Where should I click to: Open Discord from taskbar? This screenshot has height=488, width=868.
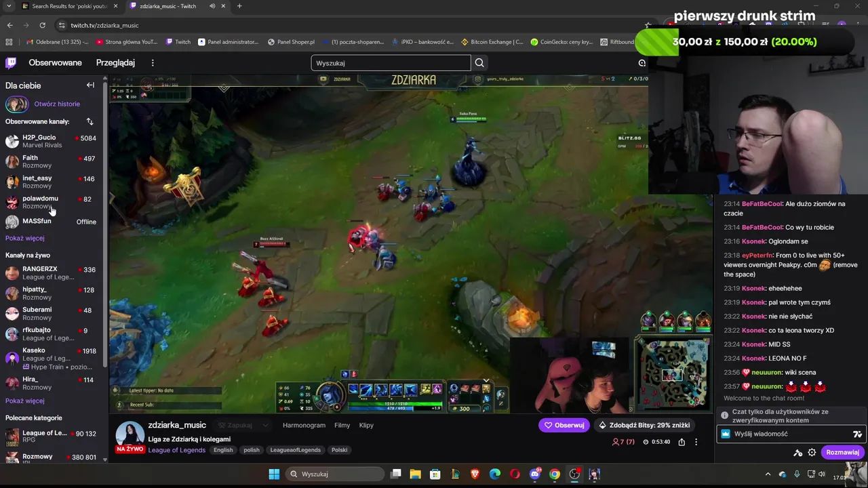(x=535, y=474)
